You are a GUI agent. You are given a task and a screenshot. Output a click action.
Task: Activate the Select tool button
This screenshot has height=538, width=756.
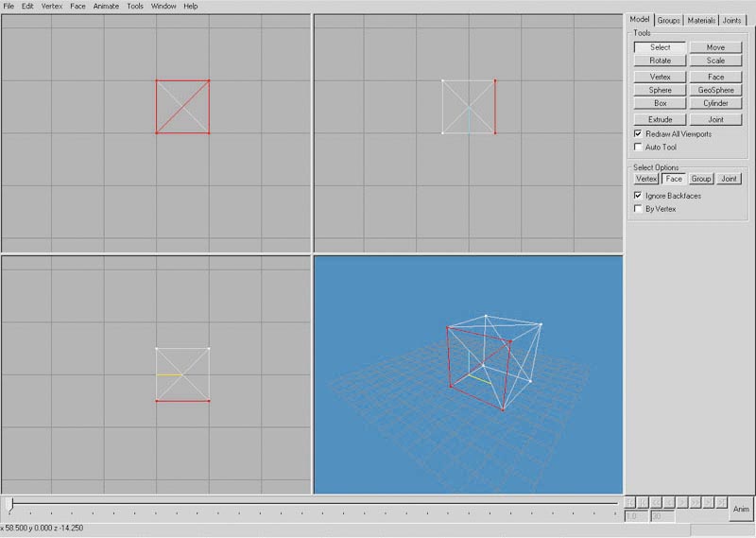click(x=660, y=47)
